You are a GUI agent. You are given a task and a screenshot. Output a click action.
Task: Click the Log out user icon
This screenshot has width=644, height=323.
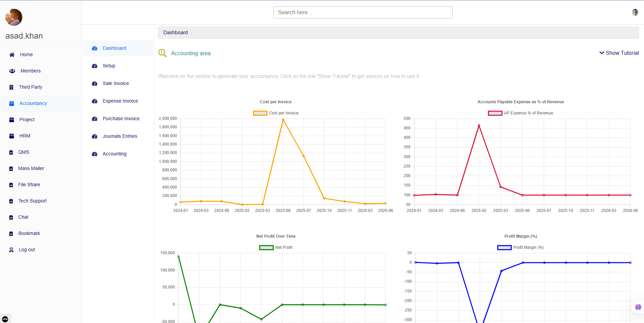(11, 250)
